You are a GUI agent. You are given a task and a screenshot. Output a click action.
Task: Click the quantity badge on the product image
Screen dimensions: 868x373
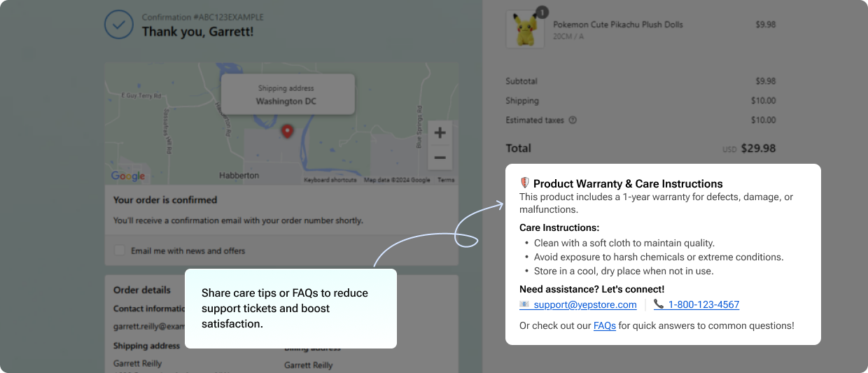click(x=542, y=12)
